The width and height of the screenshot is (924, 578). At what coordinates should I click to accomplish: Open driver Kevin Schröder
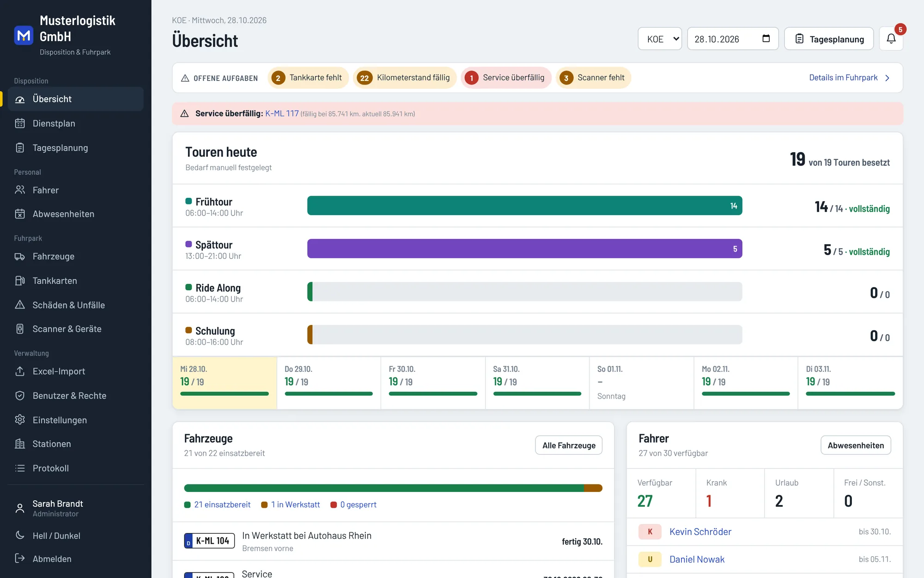700,532
